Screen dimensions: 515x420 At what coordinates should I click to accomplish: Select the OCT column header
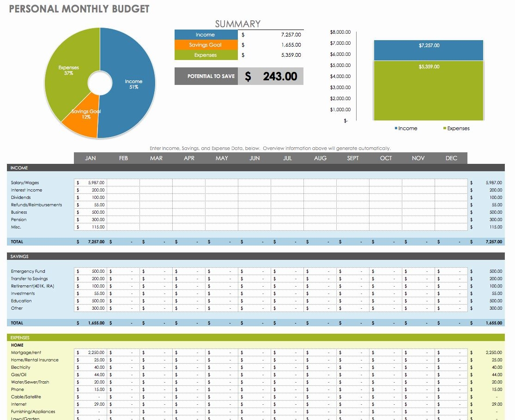386,158
